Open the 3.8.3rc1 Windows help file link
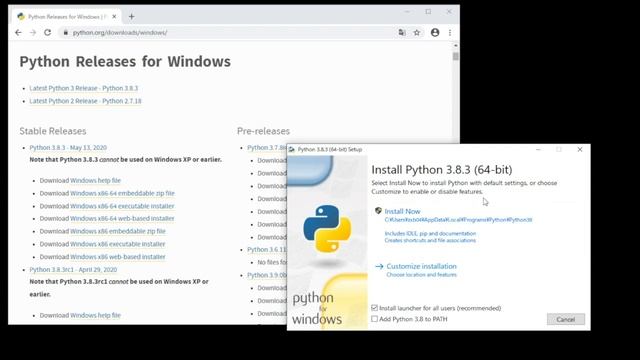The height and width of the screenshot is (360, 640). [96, 315]
